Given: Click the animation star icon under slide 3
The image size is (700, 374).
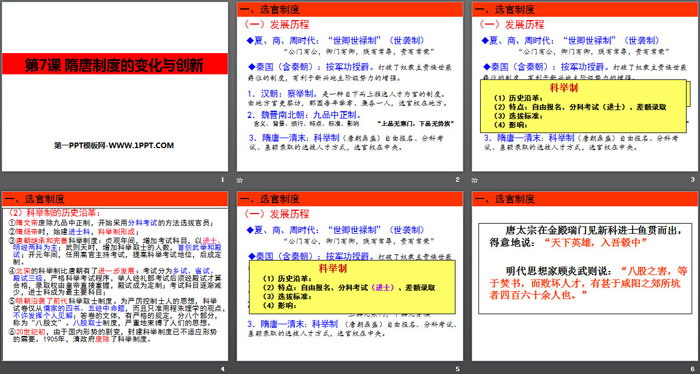Looking at the screenshot, I should [x=475, y=180].
